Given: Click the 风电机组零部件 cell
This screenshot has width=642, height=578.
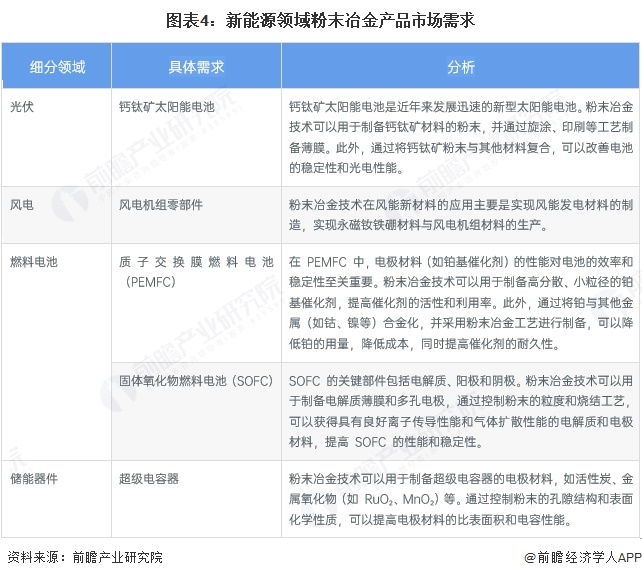Looking at the screenshot, I should point(197,215).
